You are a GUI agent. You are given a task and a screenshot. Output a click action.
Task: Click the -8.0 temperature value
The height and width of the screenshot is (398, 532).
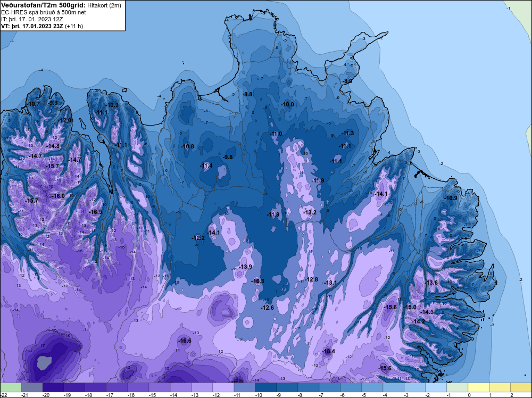[x=347, y=81]
